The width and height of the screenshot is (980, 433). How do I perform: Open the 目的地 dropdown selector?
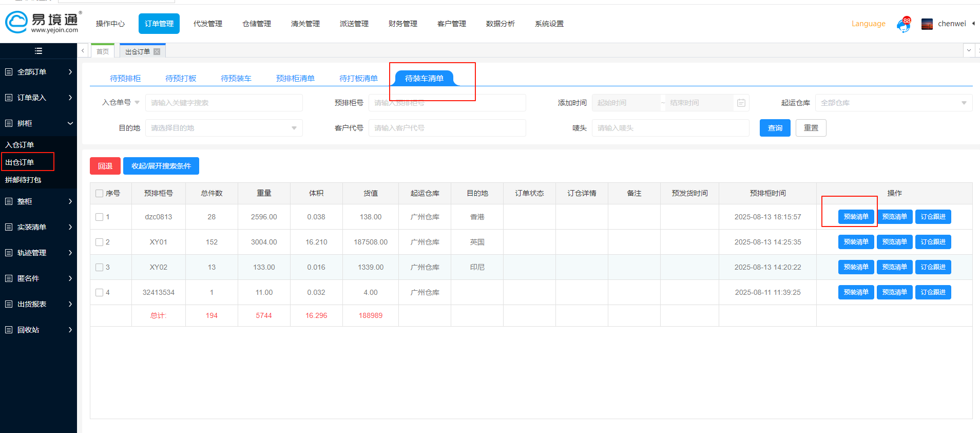tap(224, 128)
